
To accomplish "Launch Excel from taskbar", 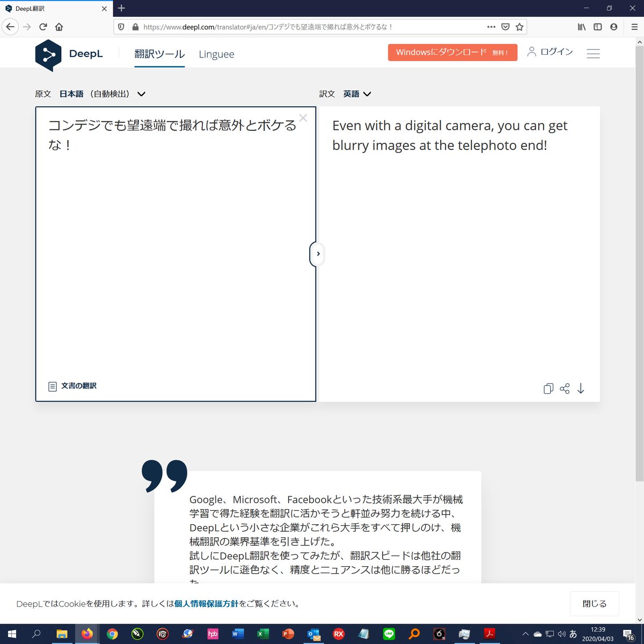I will tap(263, 634).
